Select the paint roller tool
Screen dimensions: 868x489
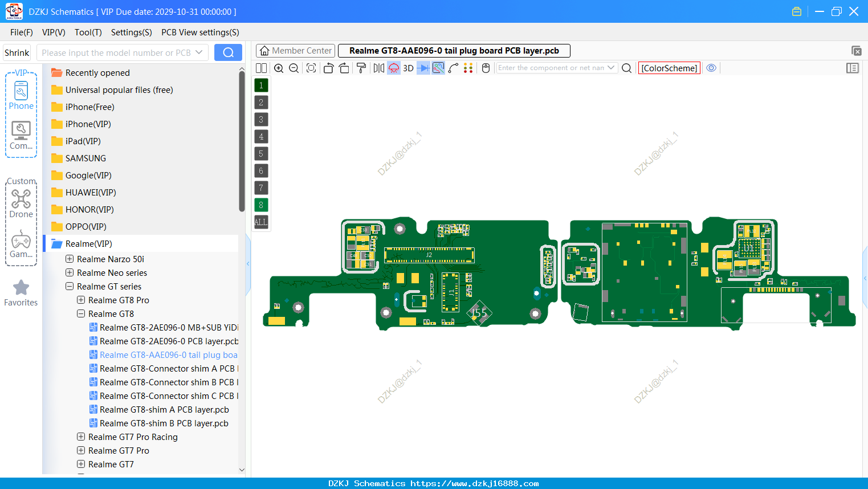point(361,68)
